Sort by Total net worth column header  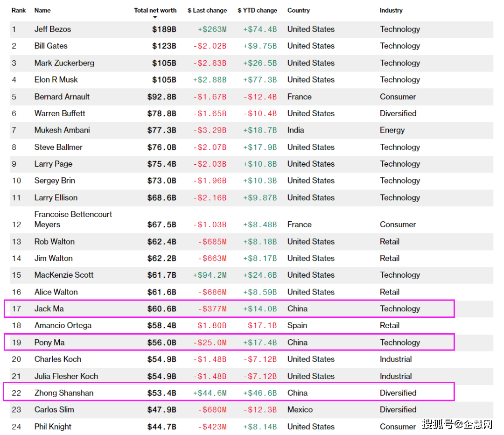tap(155, 10)
